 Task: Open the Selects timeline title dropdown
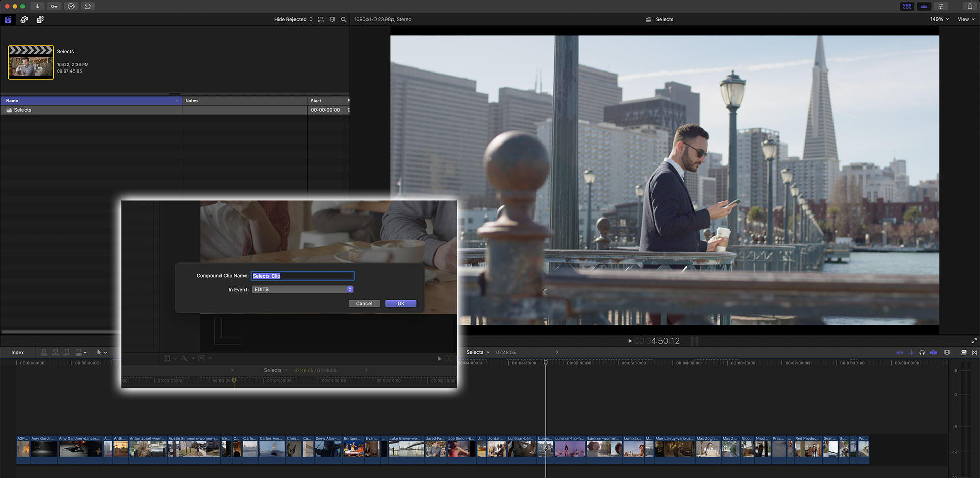[478, 352]
